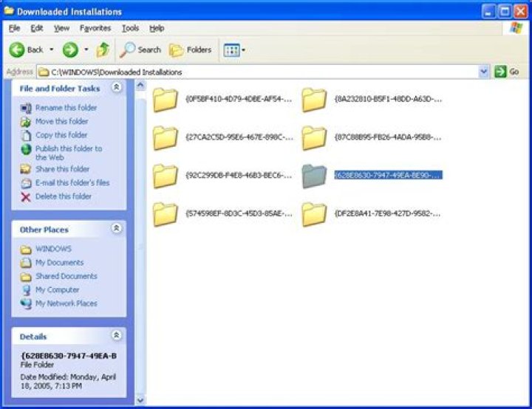Open WINDOWS in Other Places
Image resolution: width=532 pixels, height=409 pixels.
point(54,249)
